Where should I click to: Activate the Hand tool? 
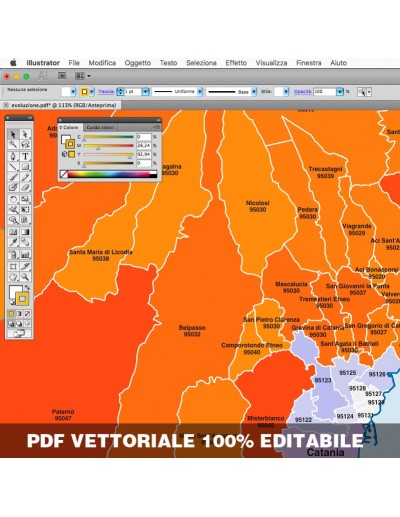(x=13, y=277)
